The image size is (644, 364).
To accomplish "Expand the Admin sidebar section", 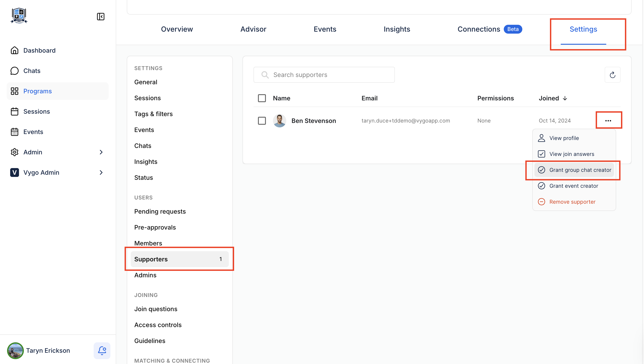I will pos(101,152).
